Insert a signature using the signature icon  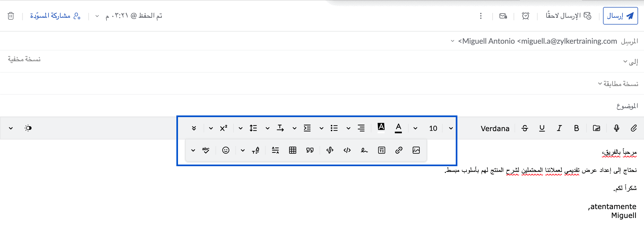(x=364, y=150)
